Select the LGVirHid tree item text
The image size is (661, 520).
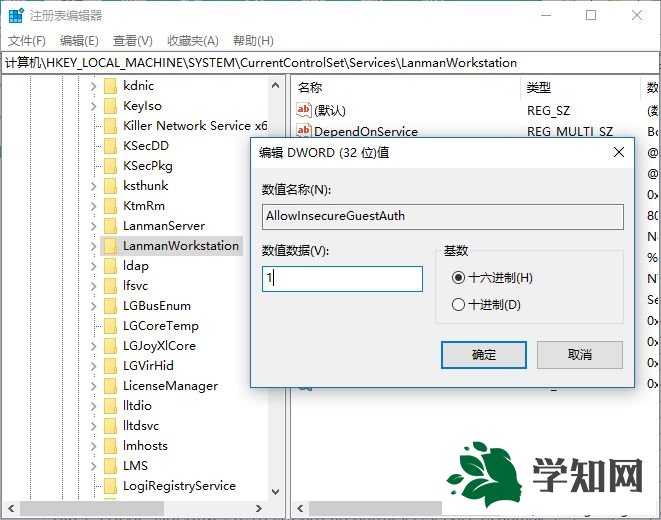coord(148,366)
